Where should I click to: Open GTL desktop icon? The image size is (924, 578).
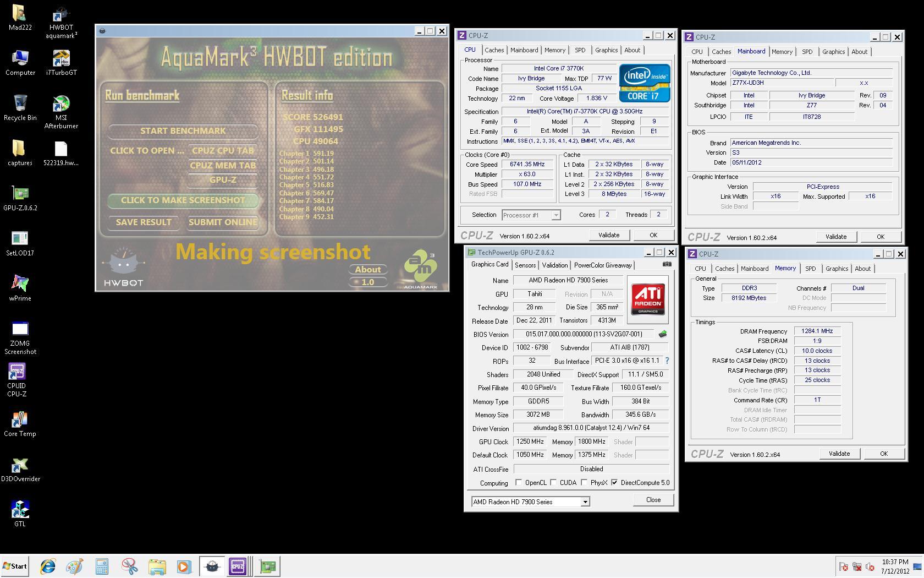(x=20, y=514)
